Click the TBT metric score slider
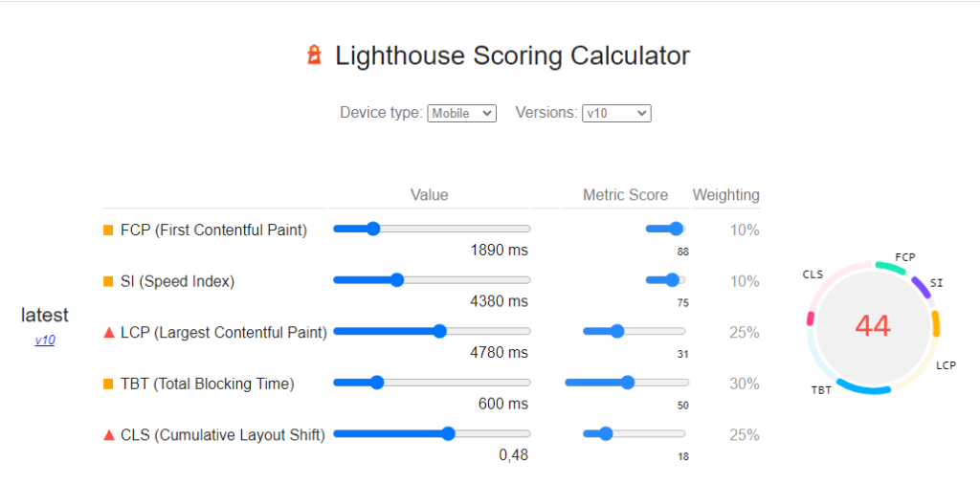This screenshot has width=980, height=483. click(x=628, y=383)
